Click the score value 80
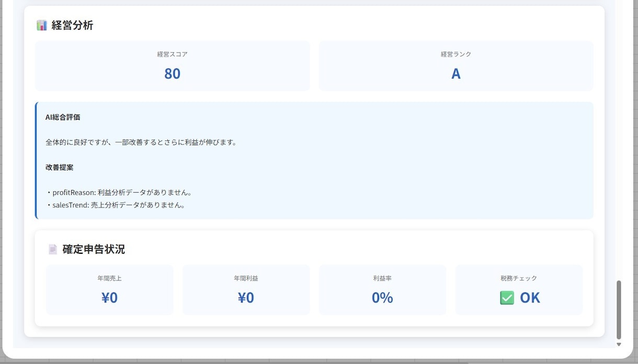Screen dimensions: 638x364 point(173,74)
